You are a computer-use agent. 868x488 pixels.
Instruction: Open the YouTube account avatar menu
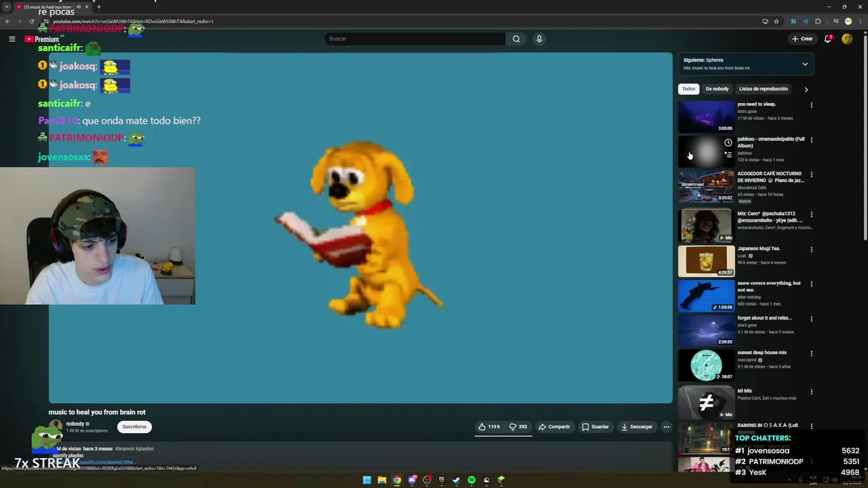tap(847, 39)
